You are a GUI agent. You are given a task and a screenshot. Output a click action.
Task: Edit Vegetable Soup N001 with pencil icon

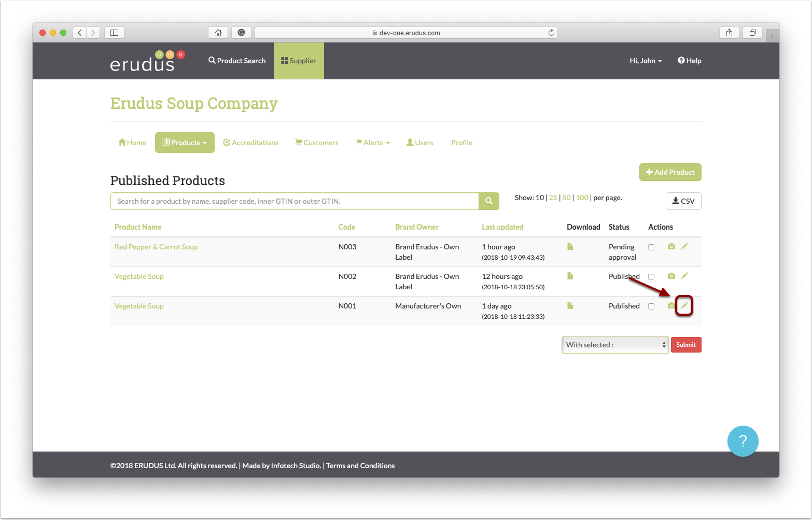[684, 305]
